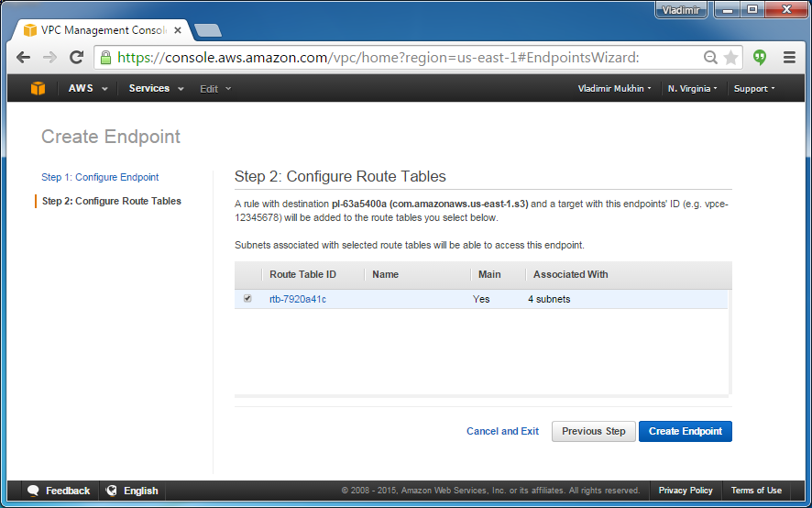Image resolution: width=812 pixels, height=508 pixels.
Task: Expand the Vladimir Mukhin account menu
Action: (614, 89)
